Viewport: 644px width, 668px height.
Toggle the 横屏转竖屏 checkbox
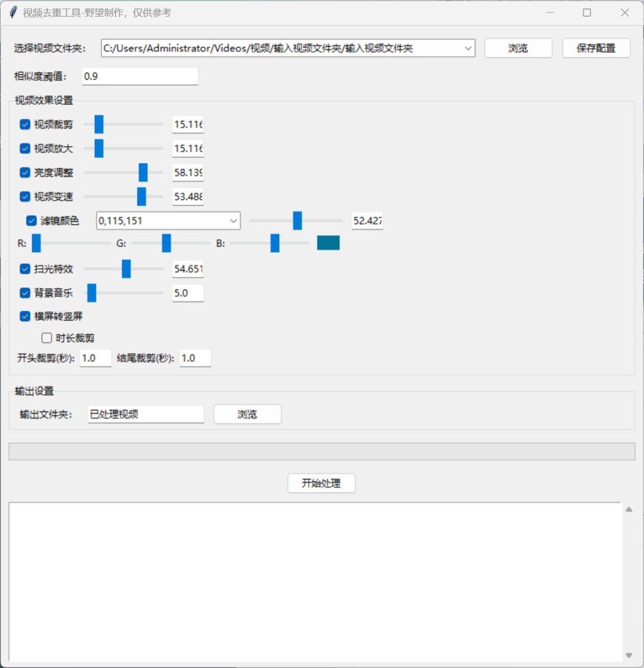(25, 316)
